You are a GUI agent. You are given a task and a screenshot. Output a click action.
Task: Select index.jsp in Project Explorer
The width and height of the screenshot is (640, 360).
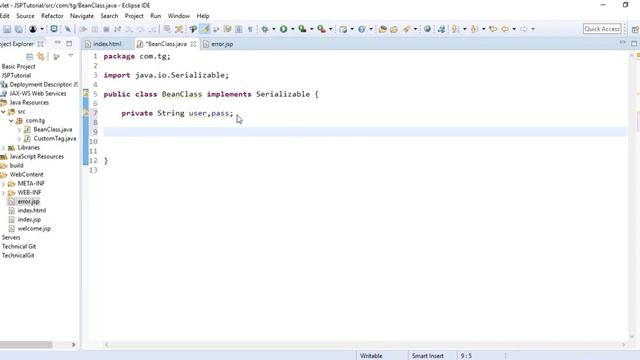(29, 220)
